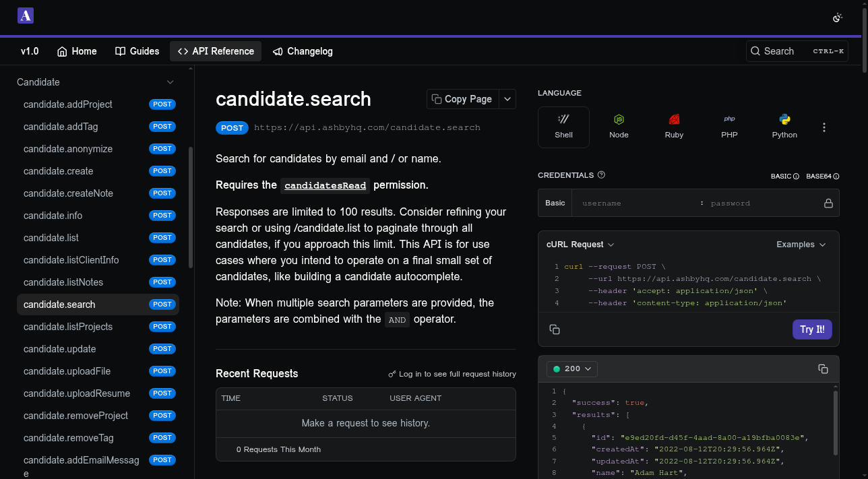Copy the 200 response body
868x479 pixels.
pos(823,369)
